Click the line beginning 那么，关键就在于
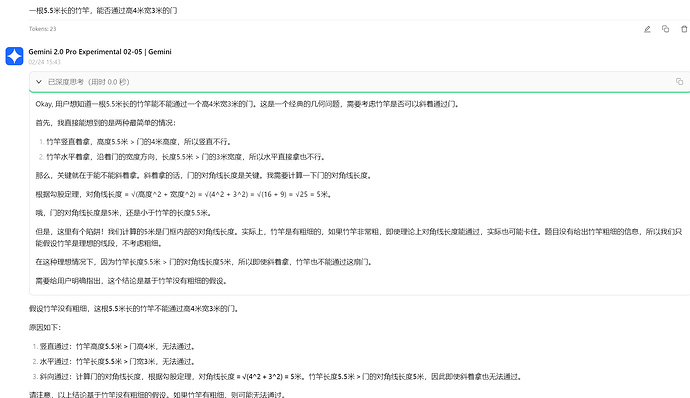This screenshot has height=398, width=690. point(204,176)
